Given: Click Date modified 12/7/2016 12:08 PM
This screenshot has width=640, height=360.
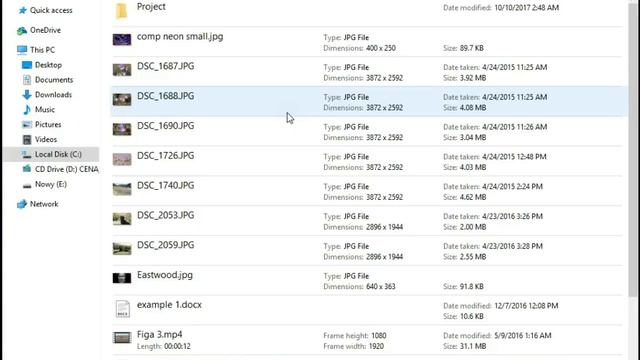Looking at the screenshot, I should click(500, 306).
